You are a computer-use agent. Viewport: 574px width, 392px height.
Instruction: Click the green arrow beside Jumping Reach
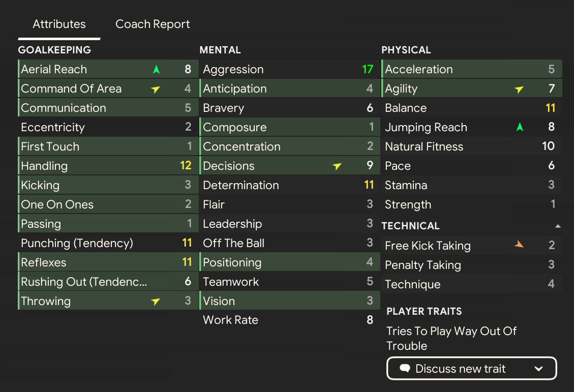pyautogui.click(x=520, y=127)
